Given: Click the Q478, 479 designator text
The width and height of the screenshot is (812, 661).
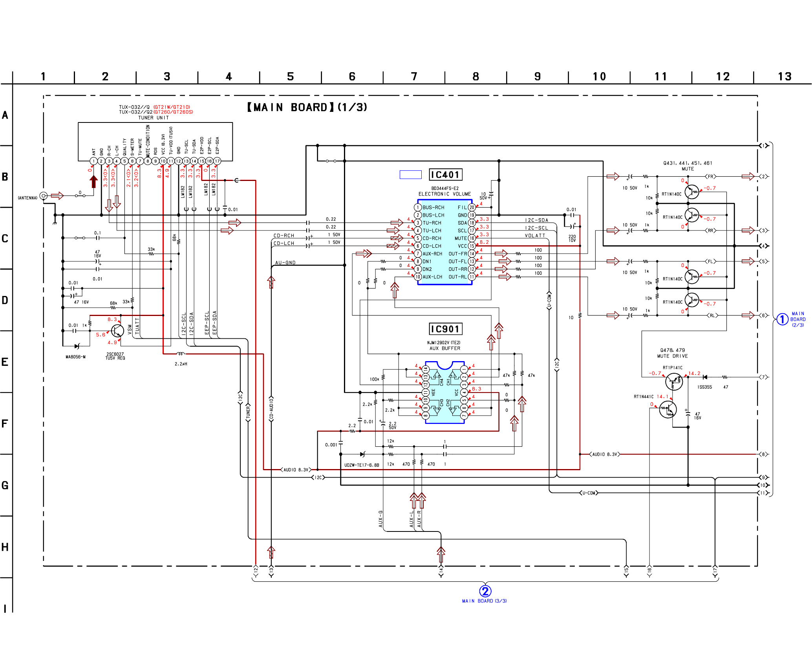Looking at the screenshot, I should [673, 350].
